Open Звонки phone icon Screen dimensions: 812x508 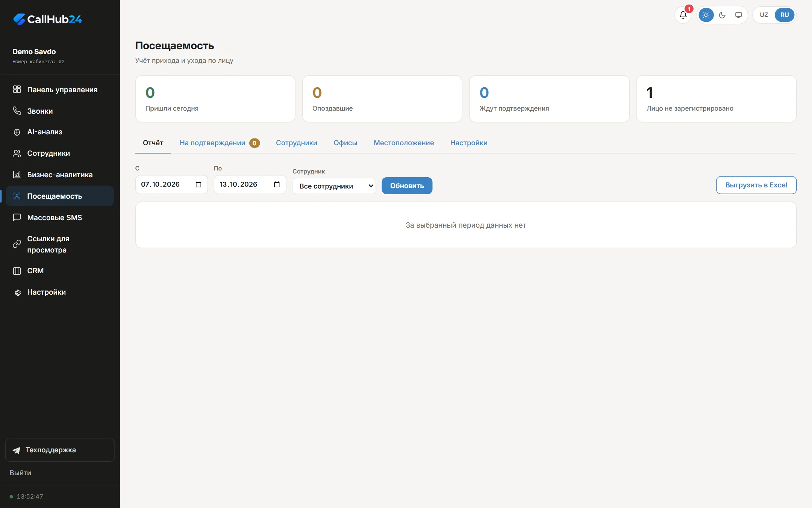[17, 111]
